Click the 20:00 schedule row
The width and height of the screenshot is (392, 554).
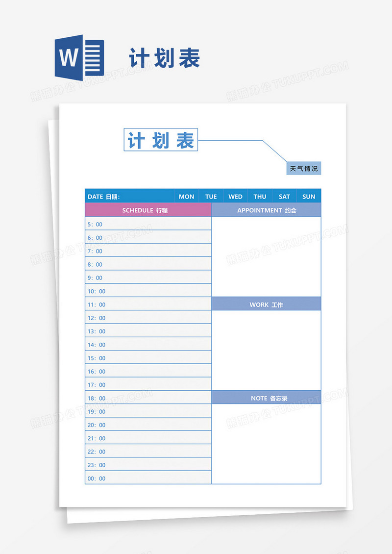click(148, 425)
